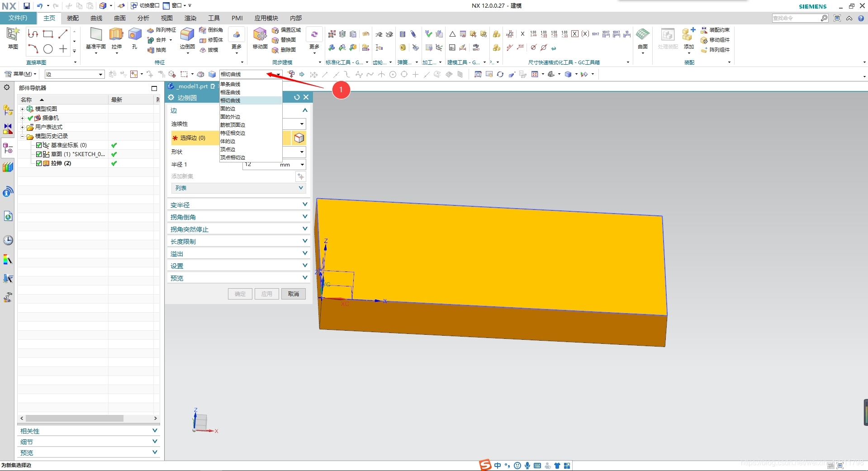Select the line sketch tool
The height and width of the screenshot is (471, 868).
pos(63,34)
